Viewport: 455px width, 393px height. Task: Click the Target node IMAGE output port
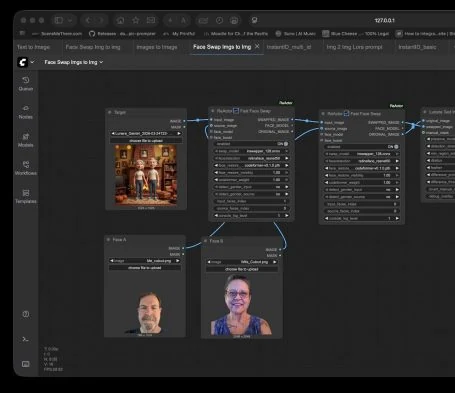coord(184,121)
